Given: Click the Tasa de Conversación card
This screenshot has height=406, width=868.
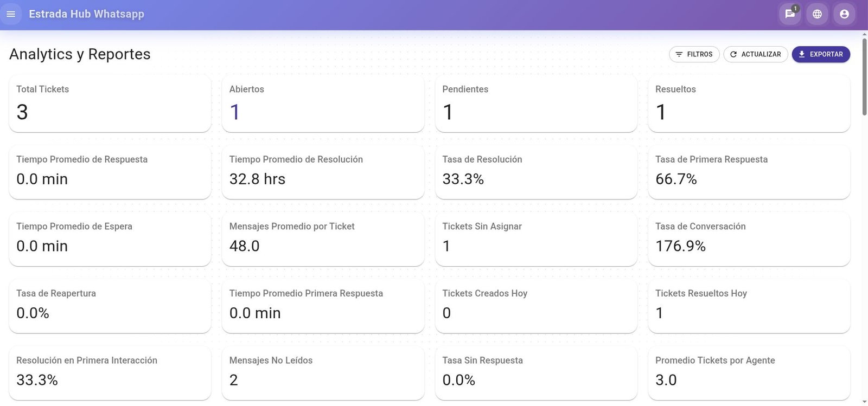Looking at the screenshot, I should click(749, 239).
